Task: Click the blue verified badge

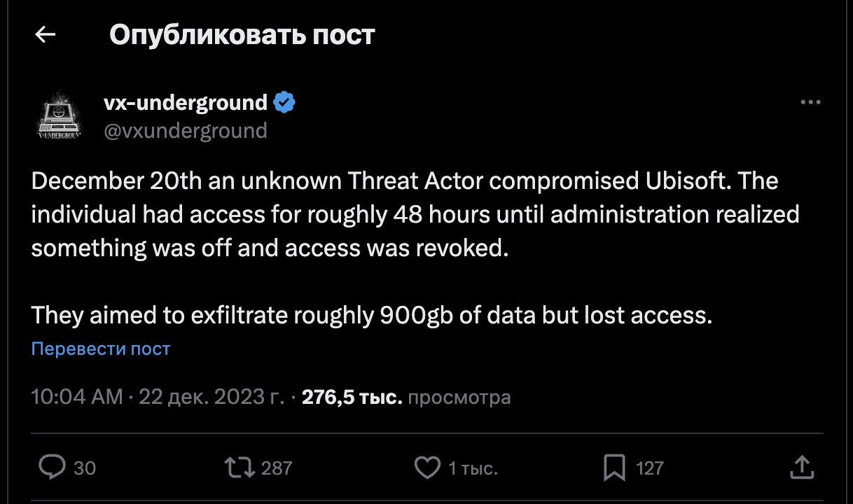Action: 284,103
